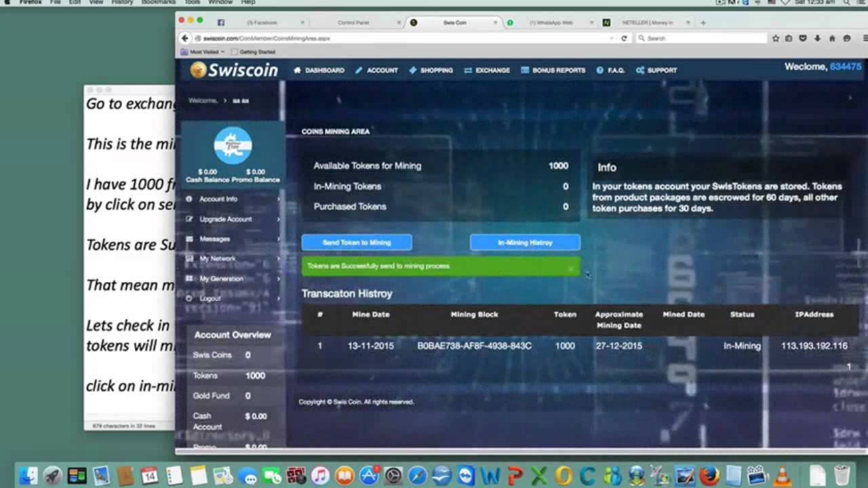Open TeamViewer from the Dock

tap(466, 476)
